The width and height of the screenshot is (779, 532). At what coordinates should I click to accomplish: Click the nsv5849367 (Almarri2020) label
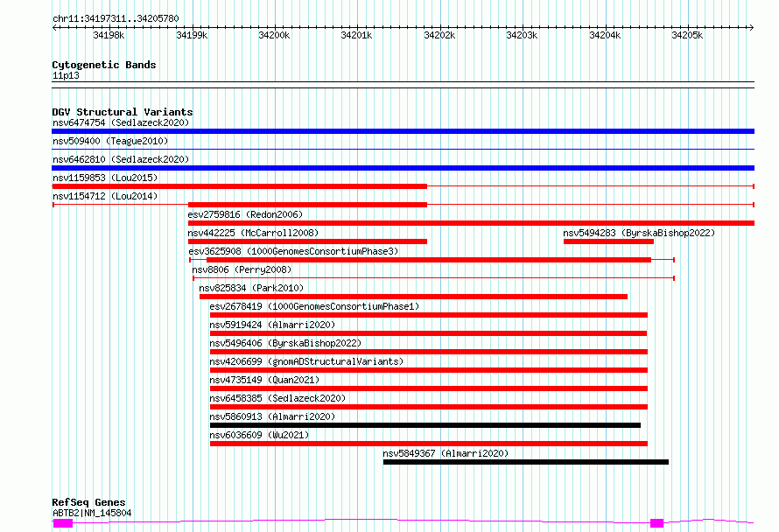446,453
